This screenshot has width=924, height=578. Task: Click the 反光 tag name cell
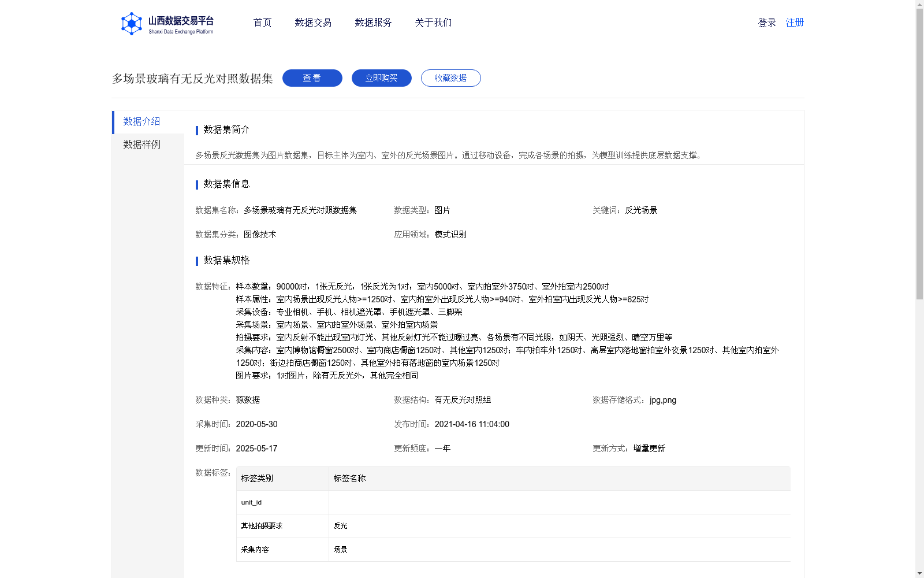(x=560, y=526)
